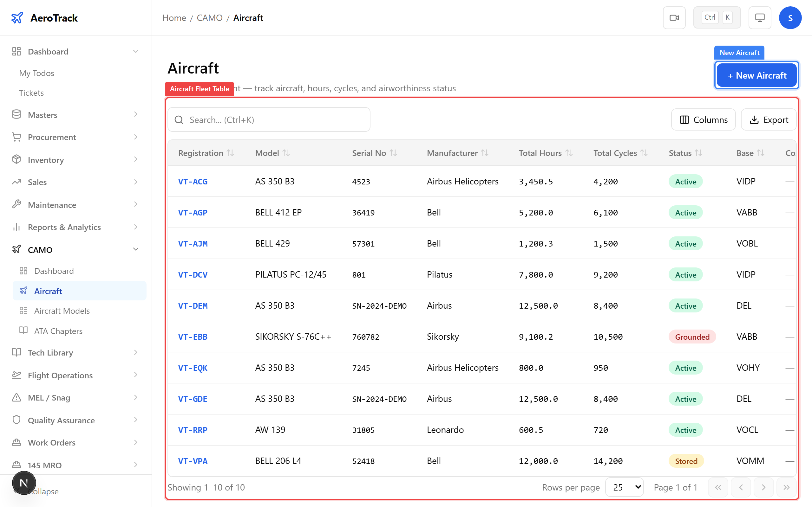Click the video camera icon in the top bar
Screen dimensions: 812x507
(674, 17)
